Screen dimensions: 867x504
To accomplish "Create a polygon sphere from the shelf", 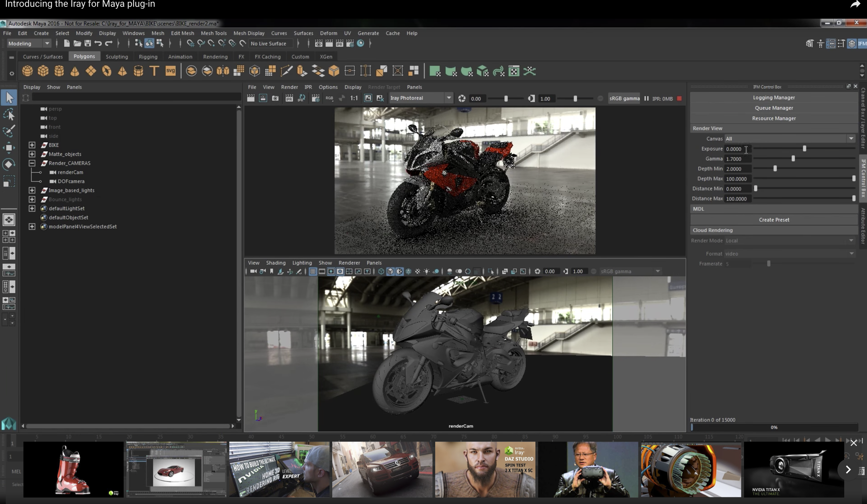I will (27, 71).
